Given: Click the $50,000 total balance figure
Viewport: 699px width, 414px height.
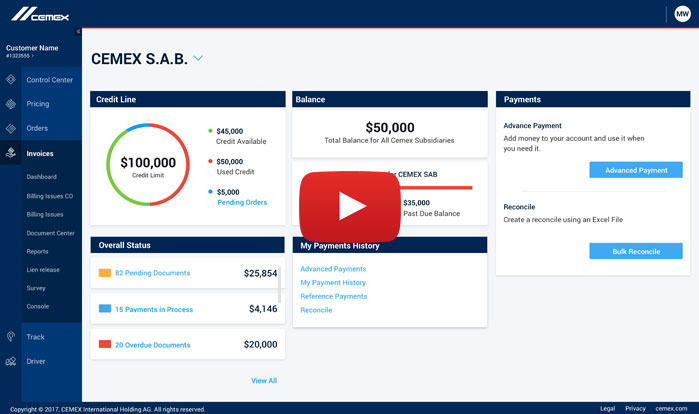Looking at the screenshot, I should (390, 127).
